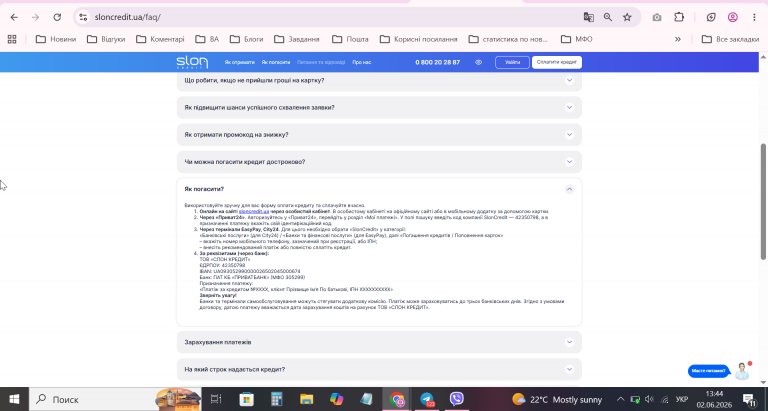The image size is (768, 411).
Task: Click the Slon Credit logo
Action: (192, 62)
